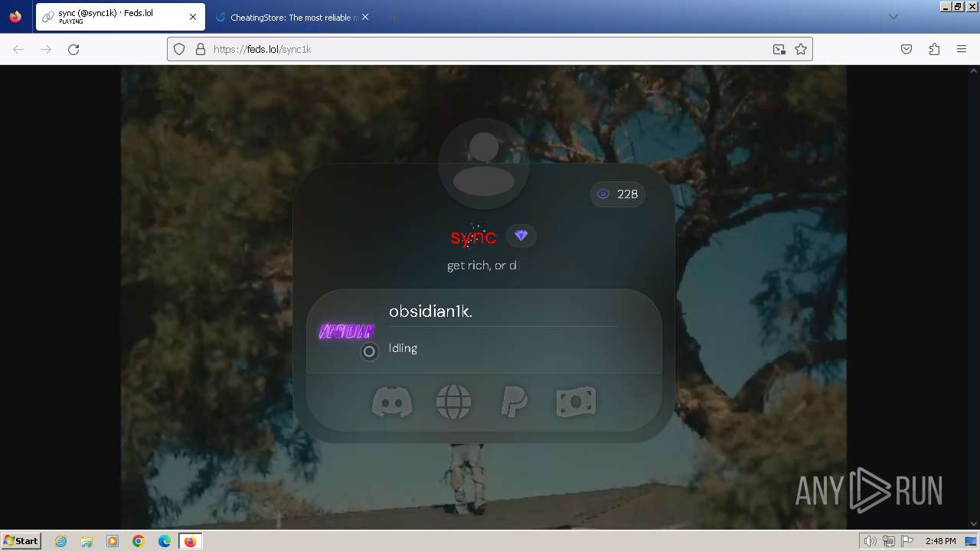The width and height of the screenshot is (980, 551).
Task: Click the volume speaker tray icon
Action: (871, 541)
